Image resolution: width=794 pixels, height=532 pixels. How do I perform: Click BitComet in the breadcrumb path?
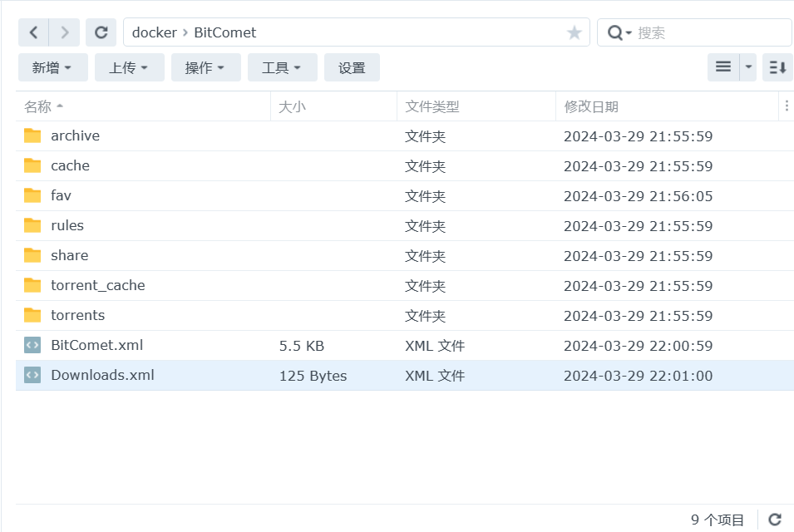point(224,32)
